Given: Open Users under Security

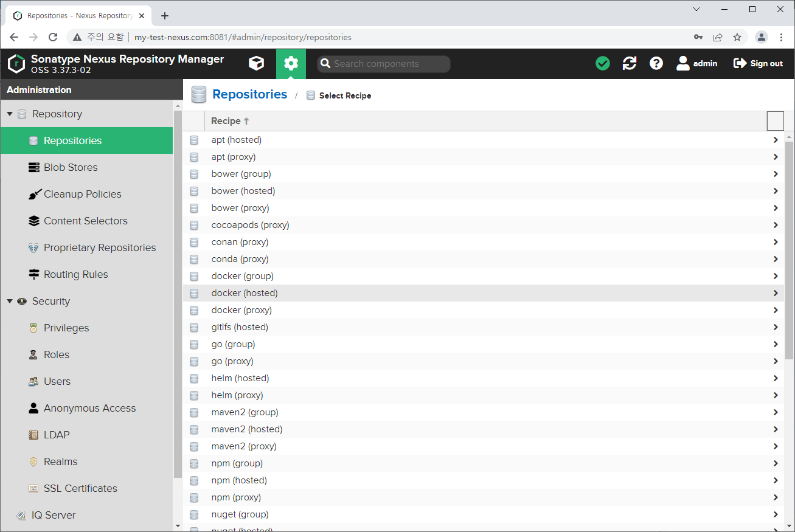Looking at the screenshot, I should [86, 381].
